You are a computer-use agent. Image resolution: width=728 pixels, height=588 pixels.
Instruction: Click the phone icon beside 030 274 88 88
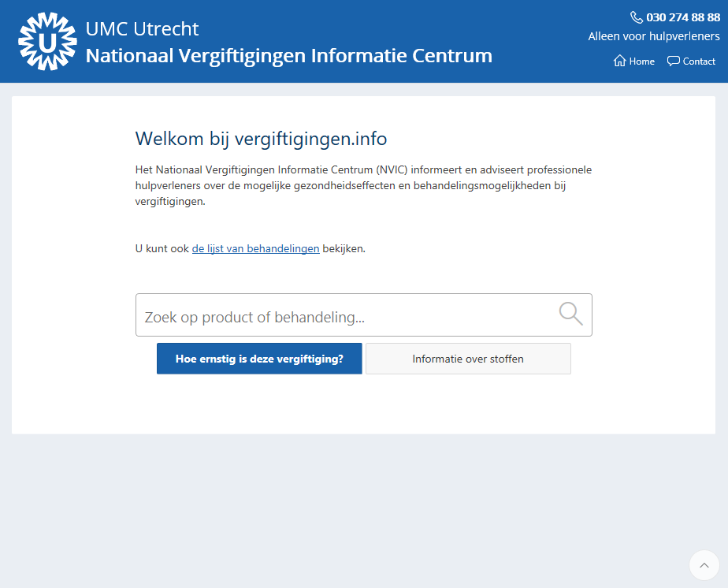tap(636, 17)
